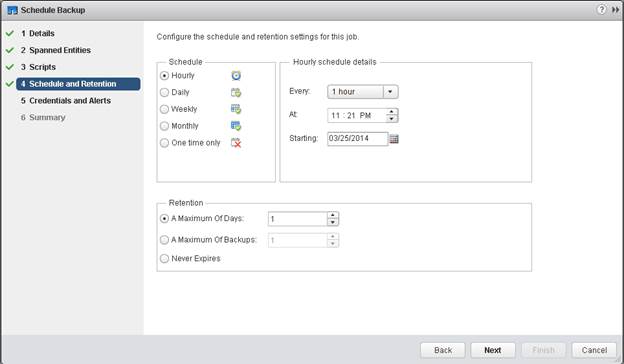624x364 pixels.
Task: Click the Back button
Action: pyautogui.click(x=443, y=350)
